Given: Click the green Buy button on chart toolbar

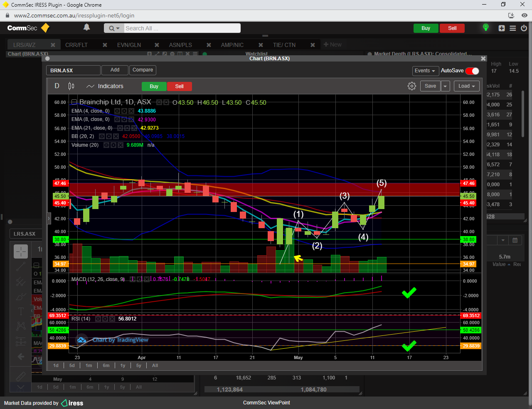Looking at the screenshot, I should [x=154, y=86].
